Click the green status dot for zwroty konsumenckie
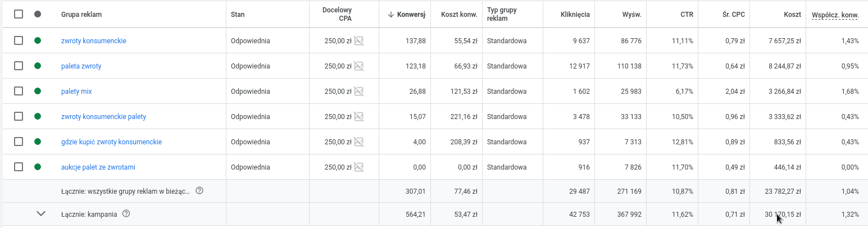The width and height of the screenshot is (868, 228). pos(38,40)
